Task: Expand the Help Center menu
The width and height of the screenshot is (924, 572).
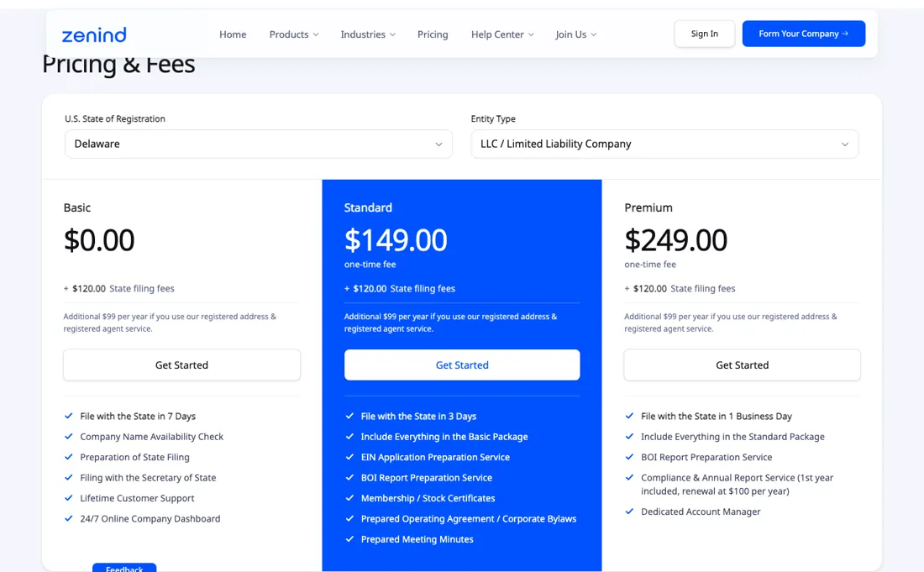Action: coord(502,34)
